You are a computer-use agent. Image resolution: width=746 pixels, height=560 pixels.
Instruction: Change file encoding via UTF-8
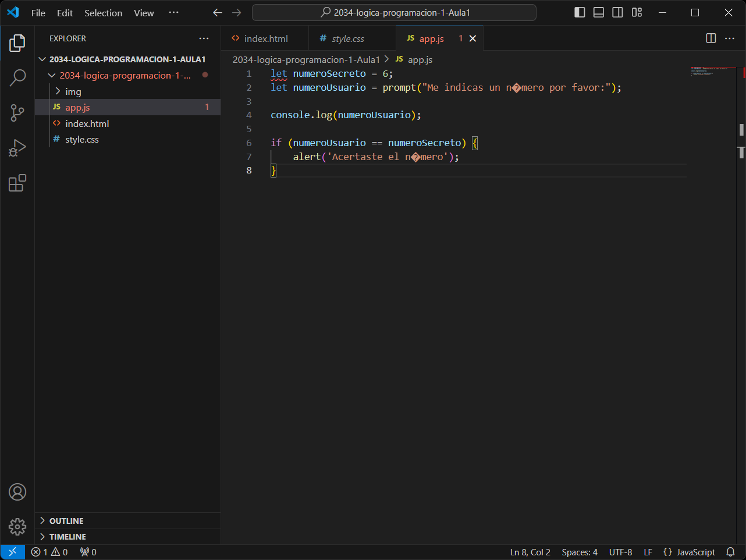point(620,552)
